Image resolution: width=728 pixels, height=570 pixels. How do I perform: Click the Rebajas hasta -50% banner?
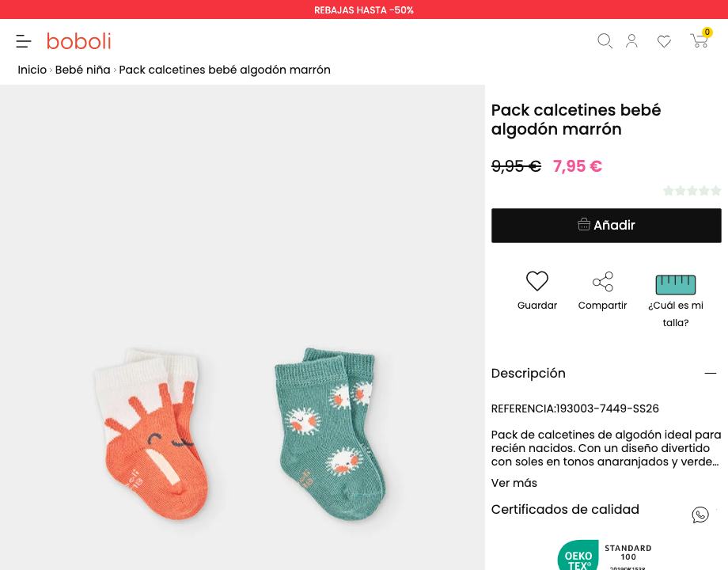[364, 9]
